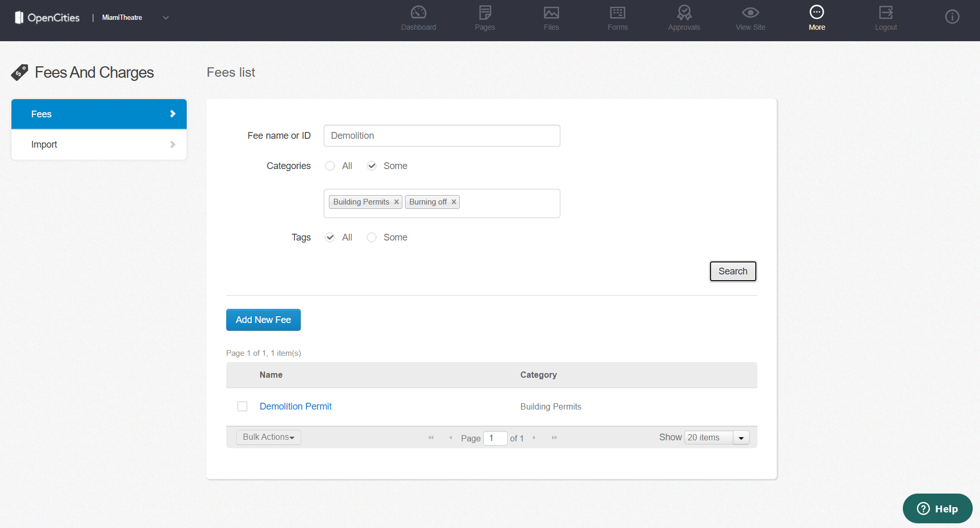
Task: Select Import in the sidebar menu
Action: click(x=99, y=145)
